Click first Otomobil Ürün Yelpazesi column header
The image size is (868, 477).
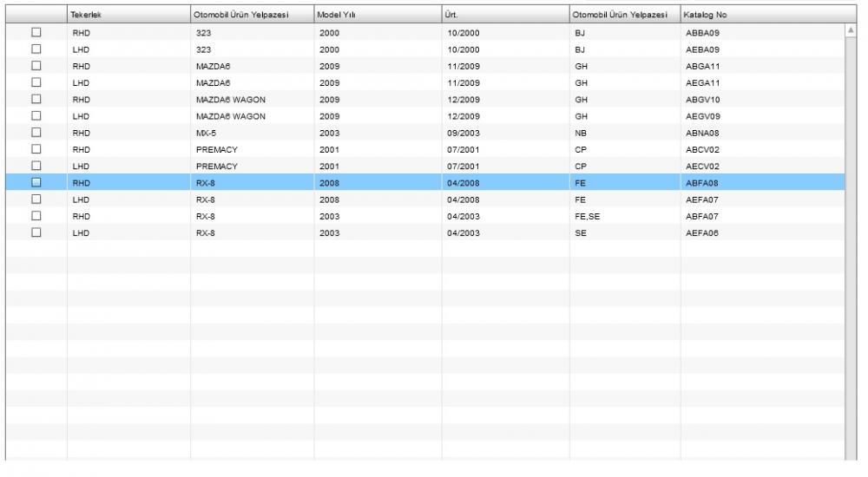point(252,15)
